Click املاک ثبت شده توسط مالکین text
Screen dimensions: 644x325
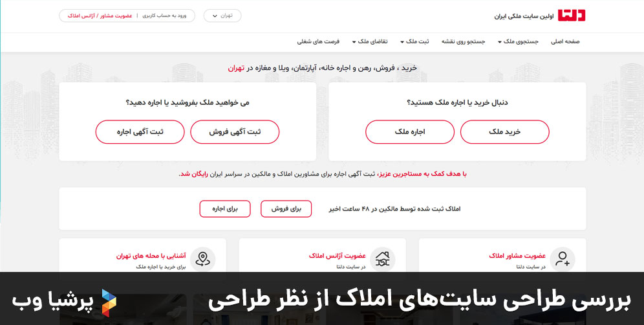point(394,209)
